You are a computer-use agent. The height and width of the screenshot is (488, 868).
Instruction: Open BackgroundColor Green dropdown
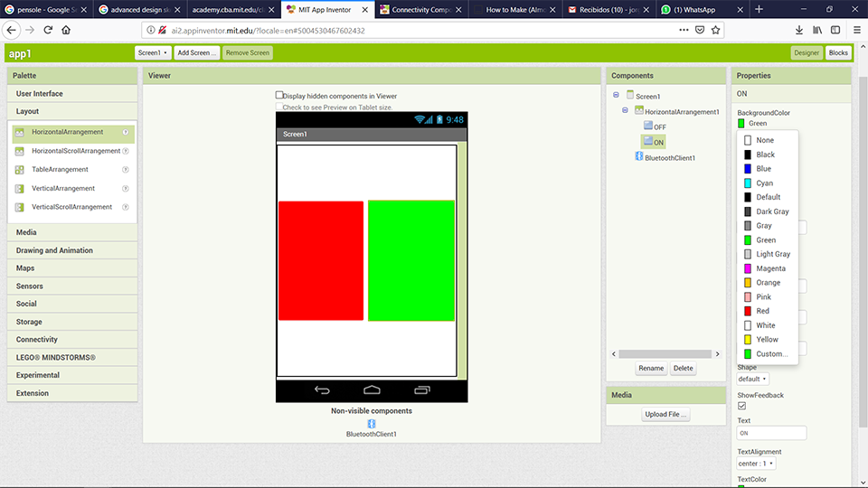752,124
